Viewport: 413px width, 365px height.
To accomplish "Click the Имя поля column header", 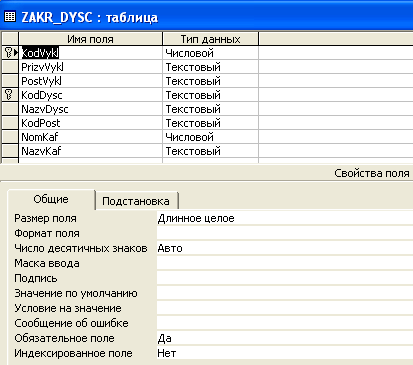I will (91, 39).
